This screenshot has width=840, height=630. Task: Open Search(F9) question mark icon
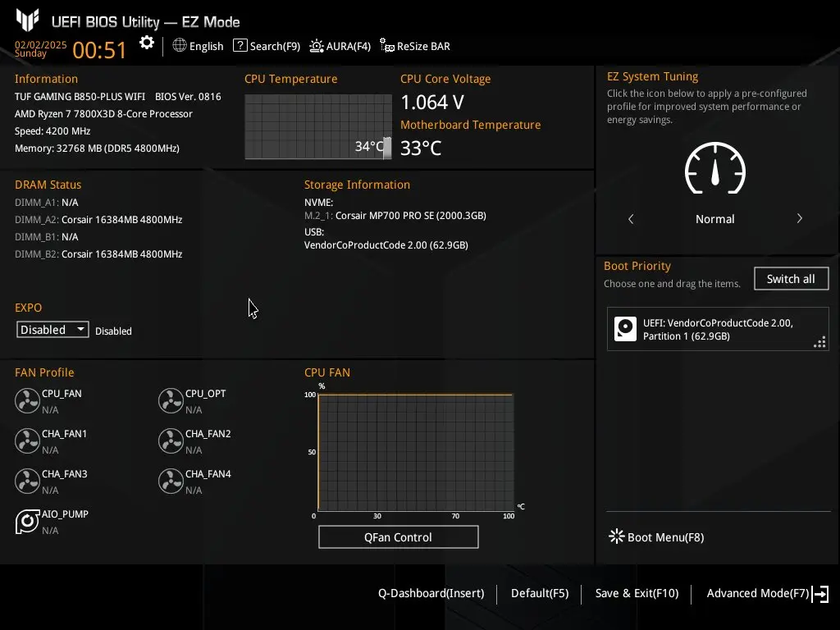(x=240, y=46)
